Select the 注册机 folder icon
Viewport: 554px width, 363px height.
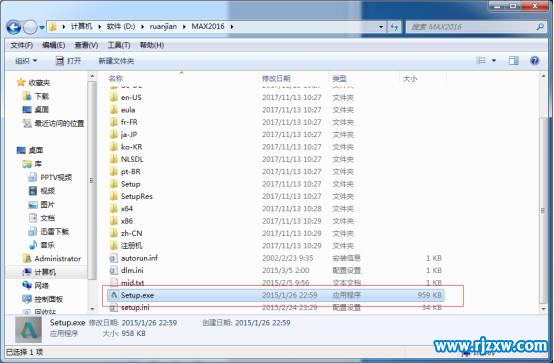pos(114,245)
